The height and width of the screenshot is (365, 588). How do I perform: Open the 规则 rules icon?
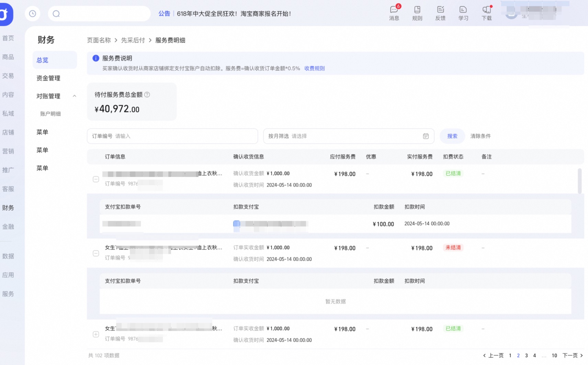[x=417, y=13]
